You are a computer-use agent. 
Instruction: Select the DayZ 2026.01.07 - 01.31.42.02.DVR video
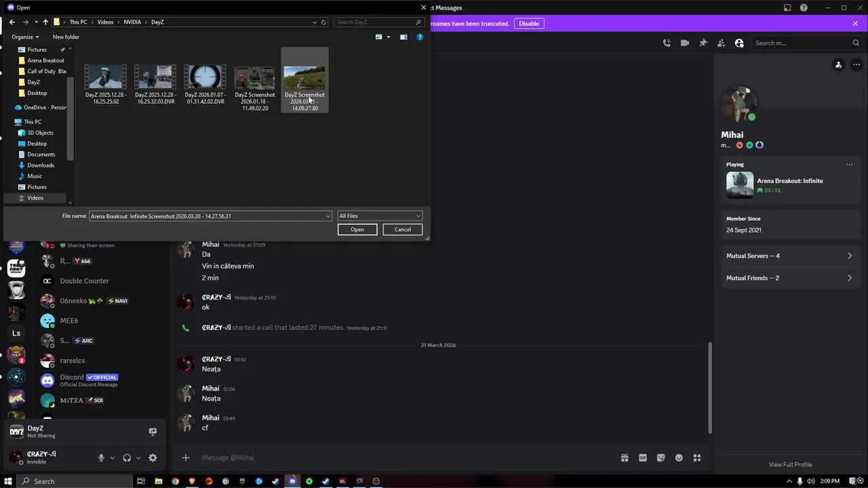[x=205, y=85]
